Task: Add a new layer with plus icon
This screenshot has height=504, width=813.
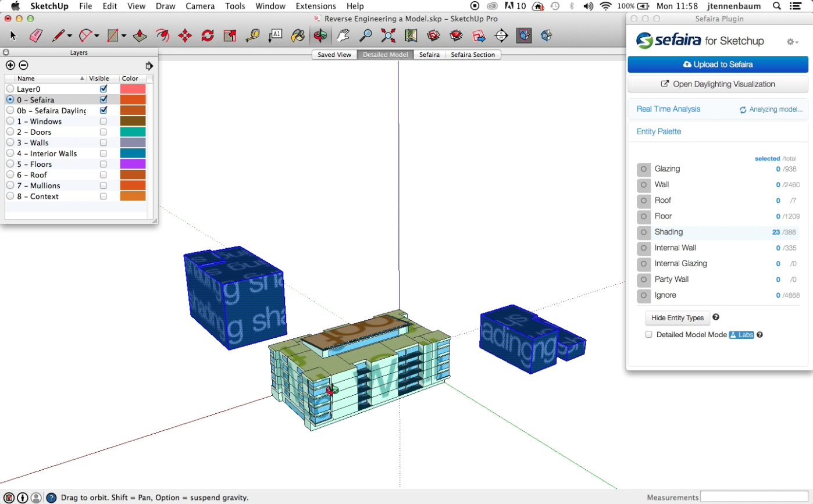Action: (10, 65)
